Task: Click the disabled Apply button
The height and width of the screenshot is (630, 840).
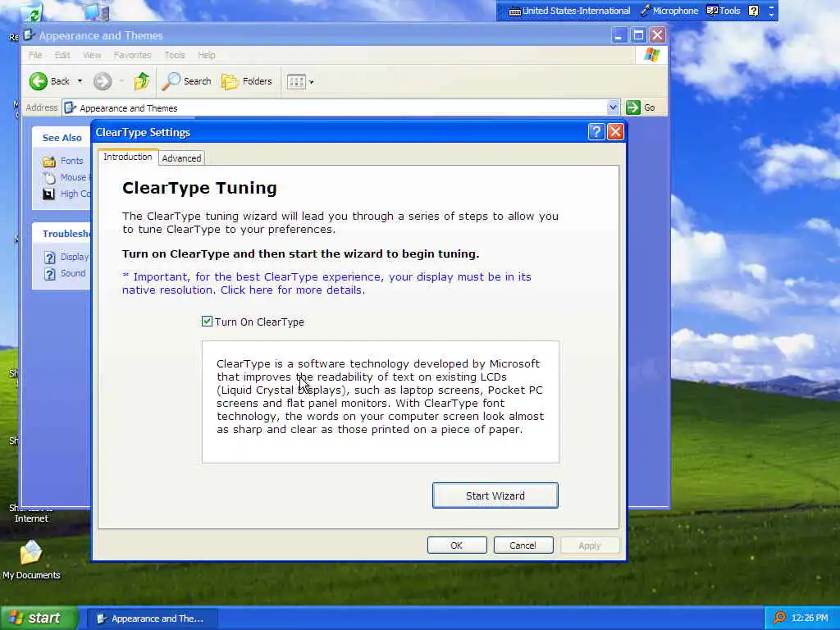Action: coord(589,546)
